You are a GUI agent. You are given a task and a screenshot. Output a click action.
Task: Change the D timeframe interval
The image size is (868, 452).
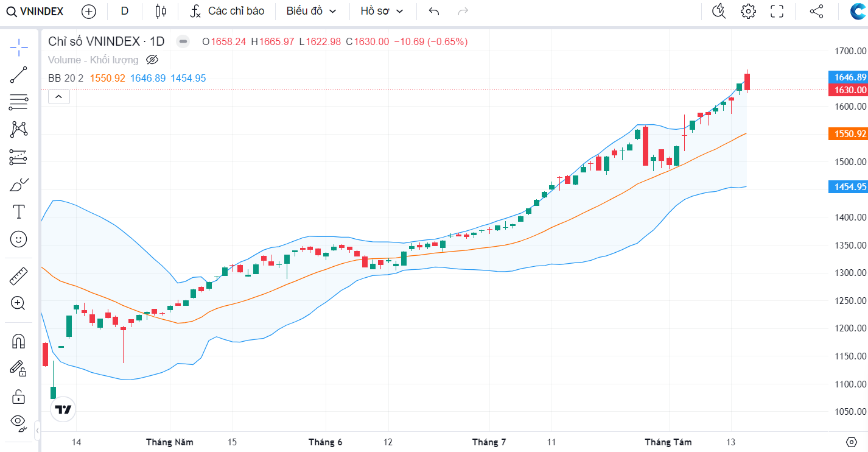tap(125, 11)
